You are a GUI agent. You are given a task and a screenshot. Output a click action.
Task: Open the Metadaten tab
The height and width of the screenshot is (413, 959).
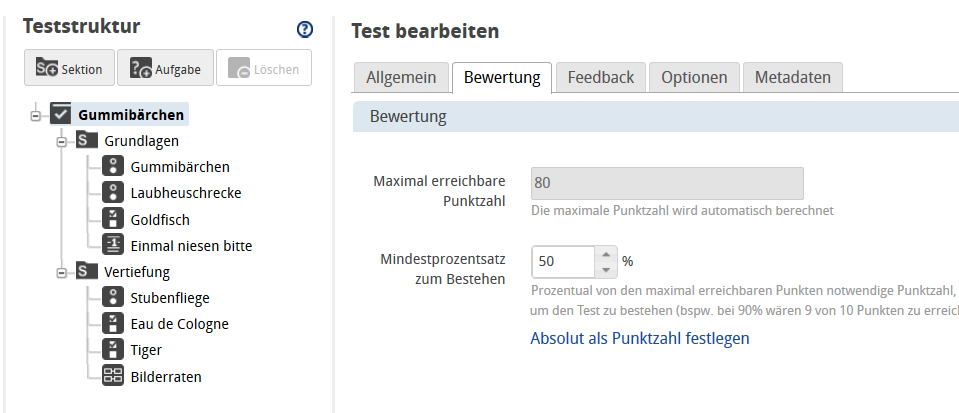click(798, 77)
